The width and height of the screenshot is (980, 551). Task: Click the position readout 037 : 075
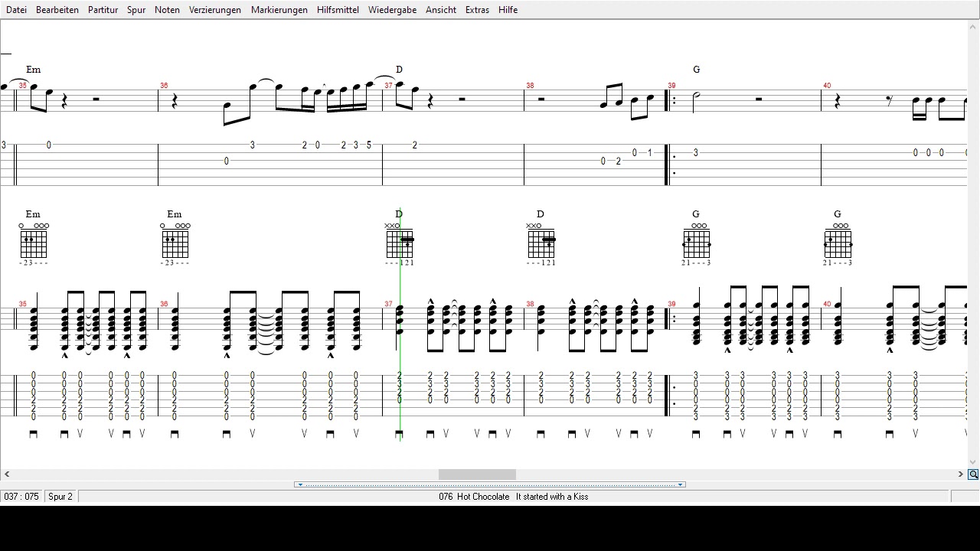pyautogui.click(x=21, y=497)
